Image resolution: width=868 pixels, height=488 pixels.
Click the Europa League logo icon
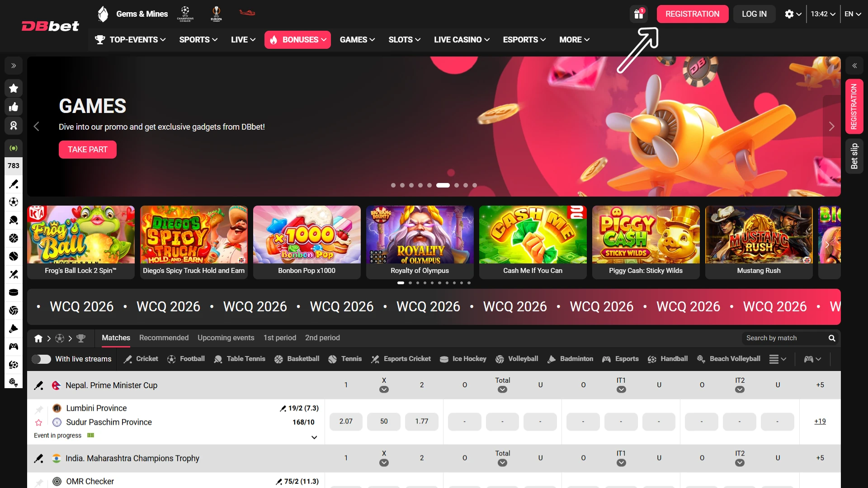(217, 14)
